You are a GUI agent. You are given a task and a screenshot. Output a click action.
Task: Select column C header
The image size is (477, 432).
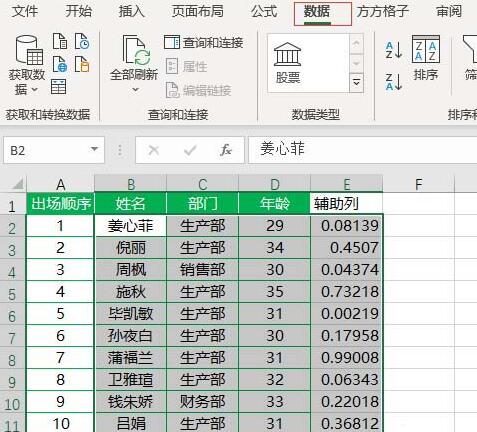(202, 184)
